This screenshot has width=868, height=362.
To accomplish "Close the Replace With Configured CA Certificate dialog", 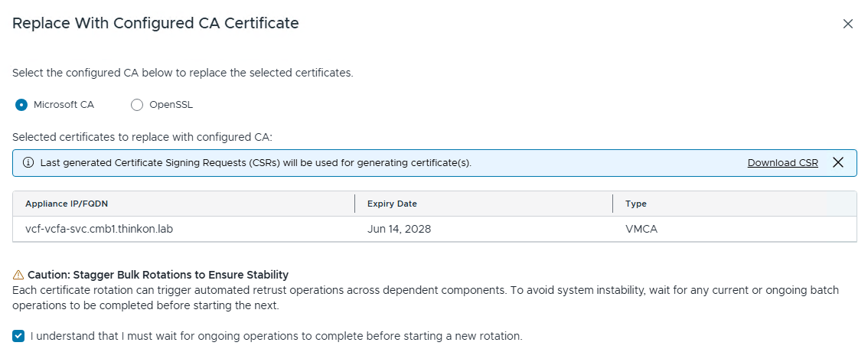I will [847, 24].
